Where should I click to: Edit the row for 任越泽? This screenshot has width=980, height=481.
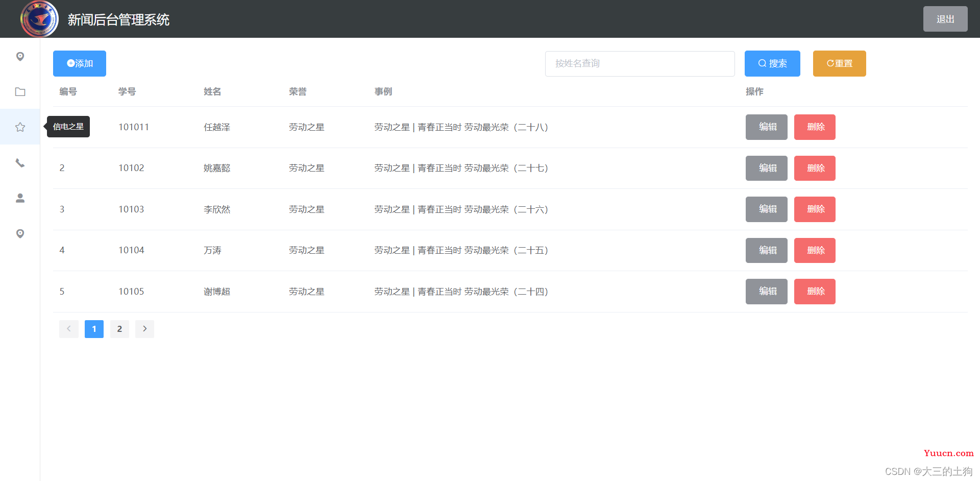[766, 127]
